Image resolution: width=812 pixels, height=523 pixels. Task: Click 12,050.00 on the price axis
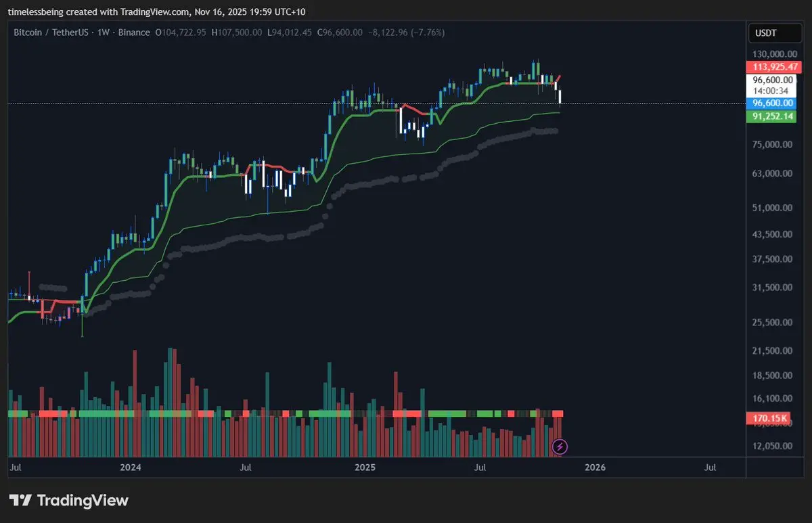[x=773, y=446]
